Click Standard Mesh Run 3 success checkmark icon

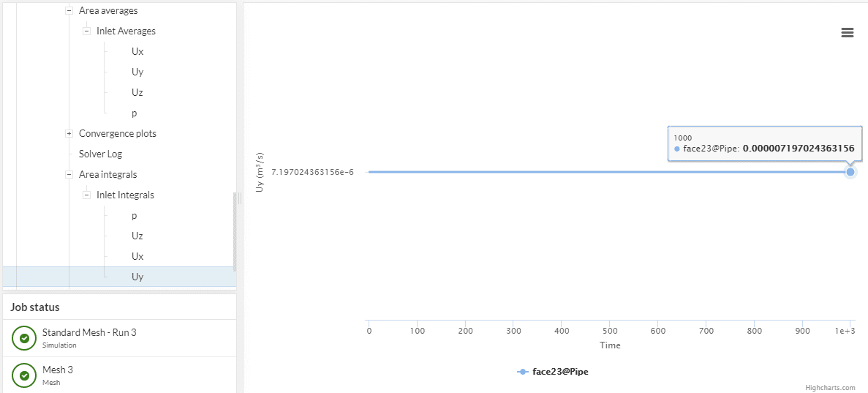pyautogui.click(x=24, y=338)
